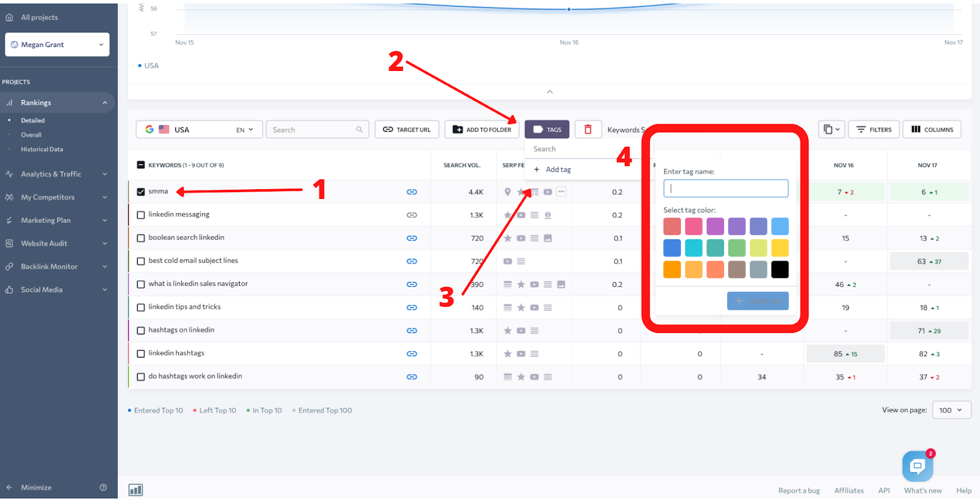980x502 pixels.
Task: Open the Columns settings
Action: click(932, 129)
